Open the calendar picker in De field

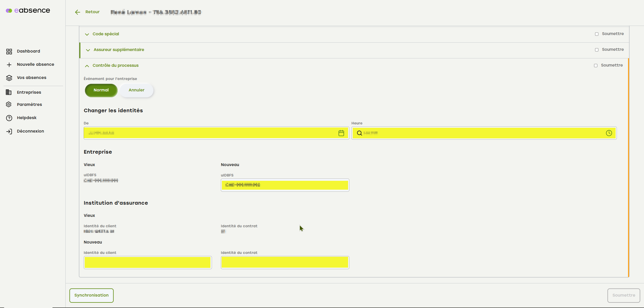click(x=341, y=133)
